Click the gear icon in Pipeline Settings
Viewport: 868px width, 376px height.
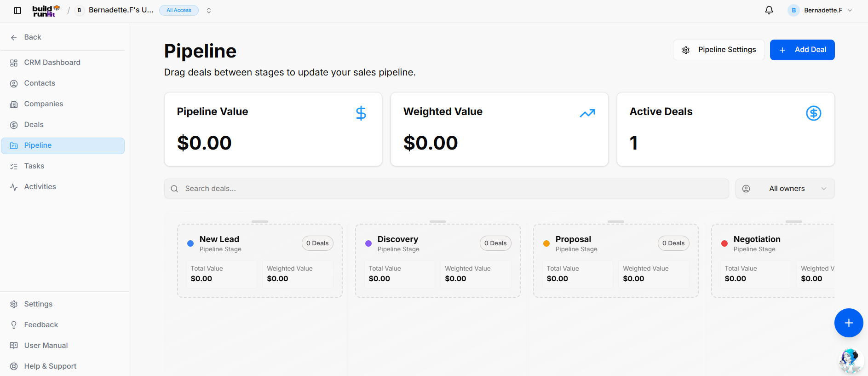[x=686, y=50]
